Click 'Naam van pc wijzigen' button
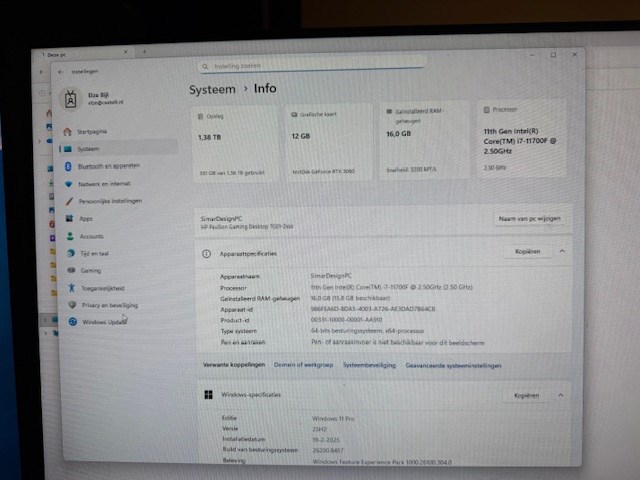Image resolution: width=640 pixels, height=480 pixels. click(x=529, y=219)
